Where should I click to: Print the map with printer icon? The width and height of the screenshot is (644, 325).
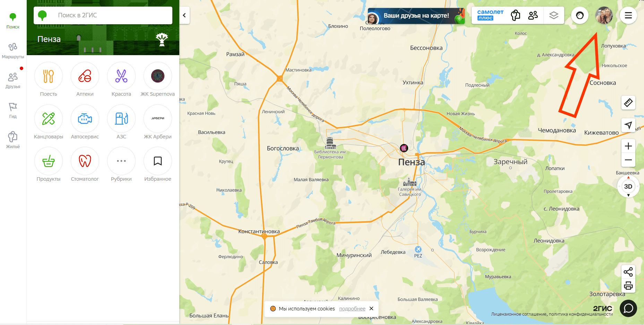tap(628, 286)
